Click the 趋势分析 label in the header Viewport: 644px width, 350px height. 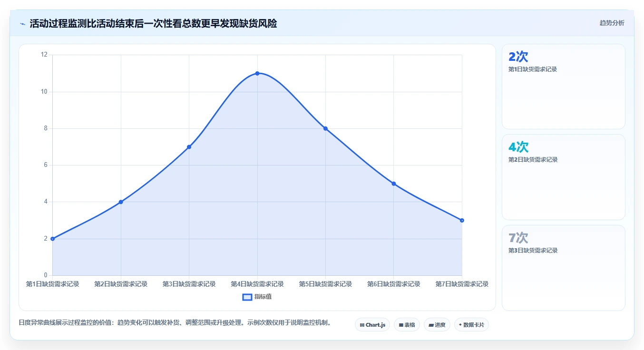click(612, 23)
